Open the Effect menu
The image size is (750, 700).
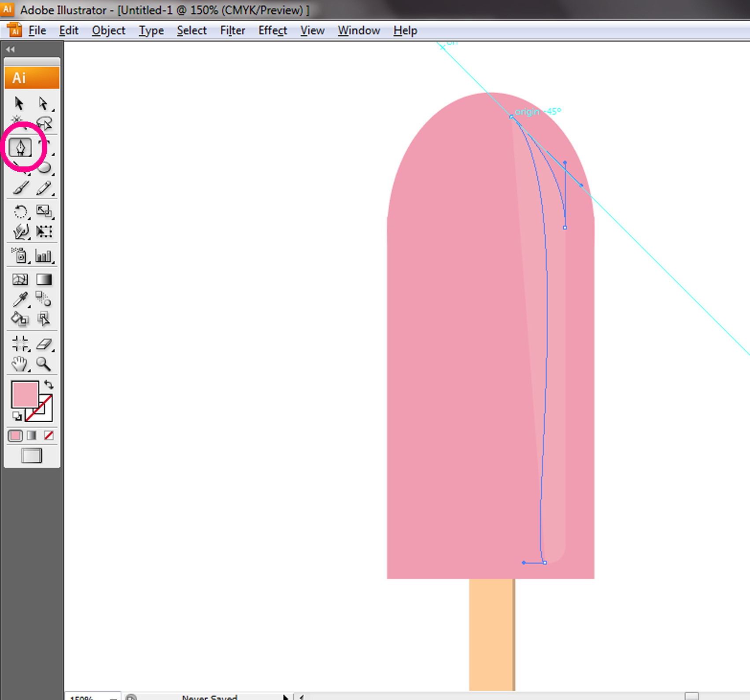[x=273, y=30]
